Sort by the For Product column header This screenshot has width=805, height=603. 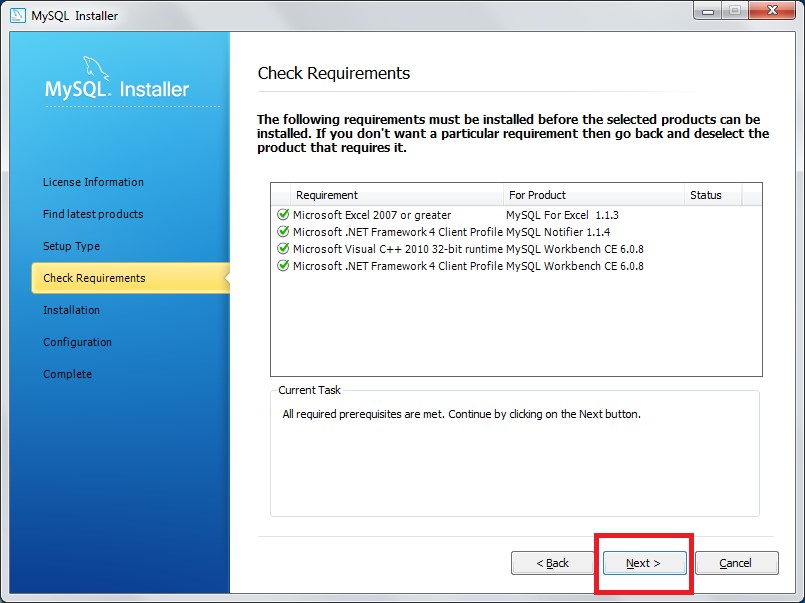[x=594, y=195]
